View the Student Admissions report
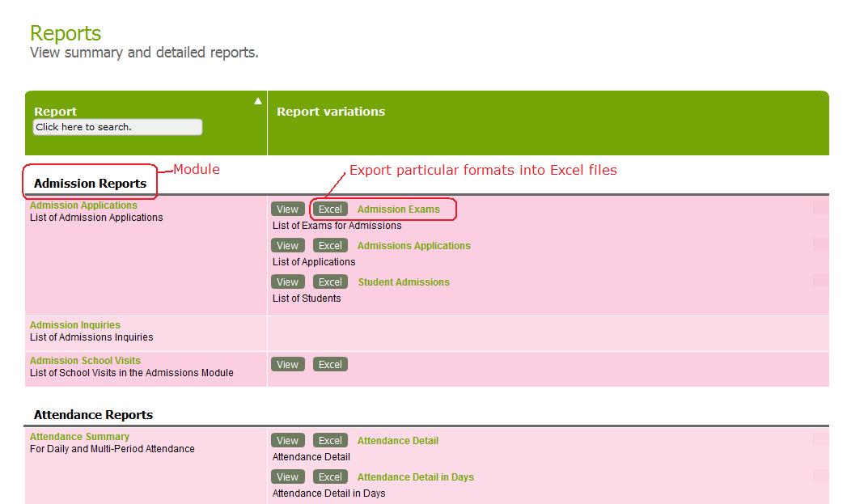 pos(287,282)
